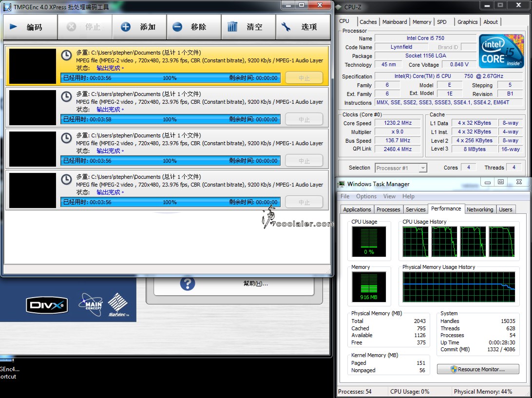Open the Resource Monitor from Task Manager
Screen dimensions: 532x398
pyautogui.click(x=478, y=369)
